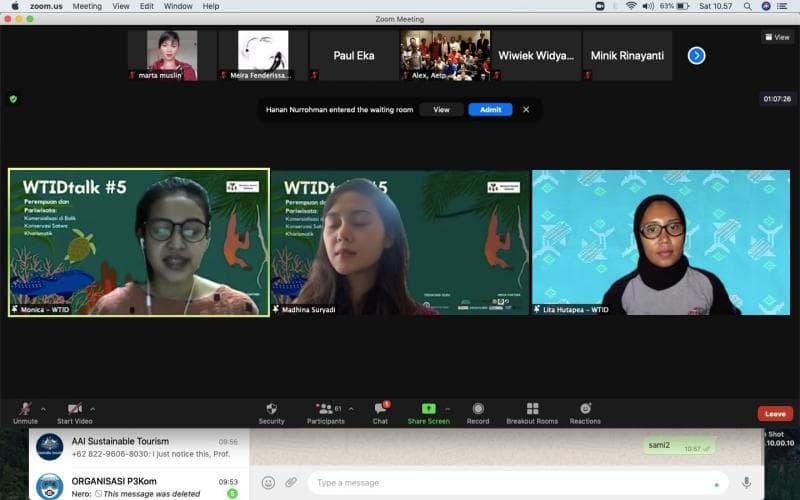The height and width of the screenshot is (500, 800).
Task: Open the emoji picker in WhatsApp
Action: coord(268,482)
